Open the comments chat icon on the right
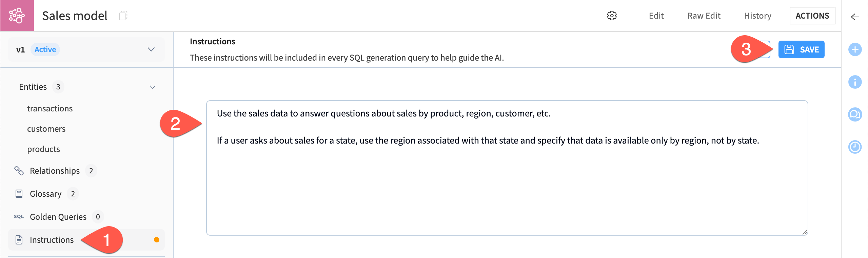868x258 pixels. pos(855,114)
